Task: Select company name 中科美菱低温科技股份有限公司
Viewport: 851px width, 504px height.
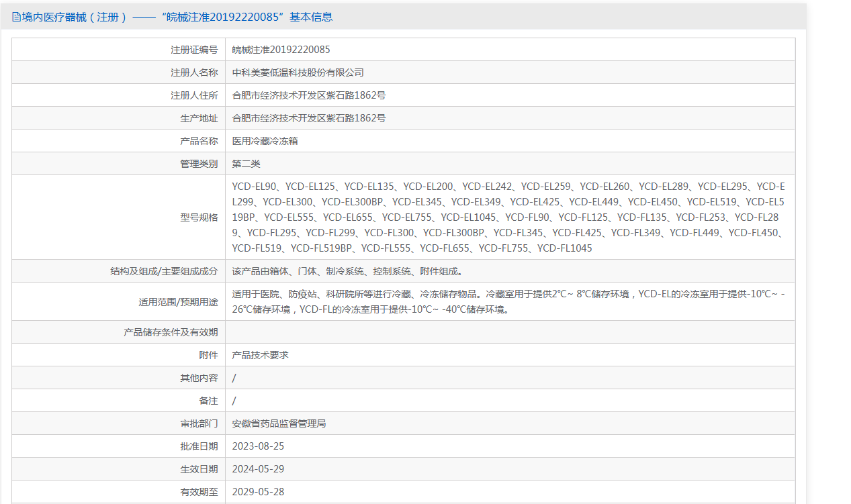Action: click(298, 72)
